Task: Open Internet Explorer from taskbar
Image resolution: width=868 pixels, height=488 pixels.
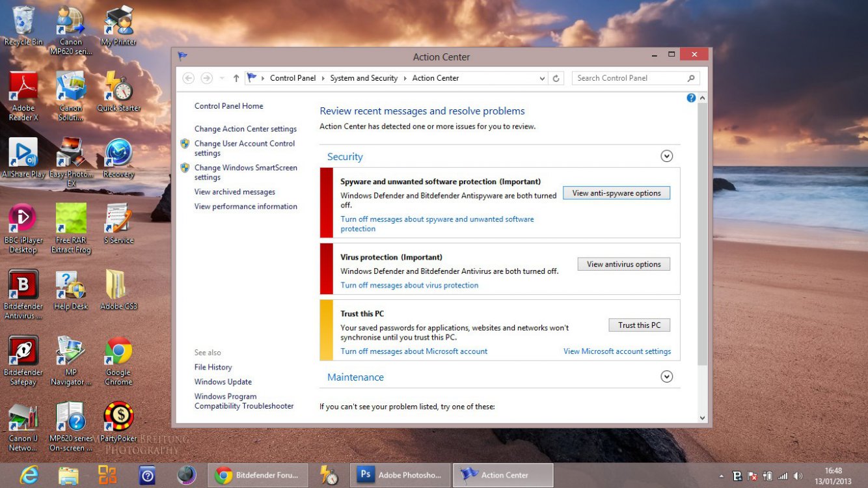Action: click(29, 475)
